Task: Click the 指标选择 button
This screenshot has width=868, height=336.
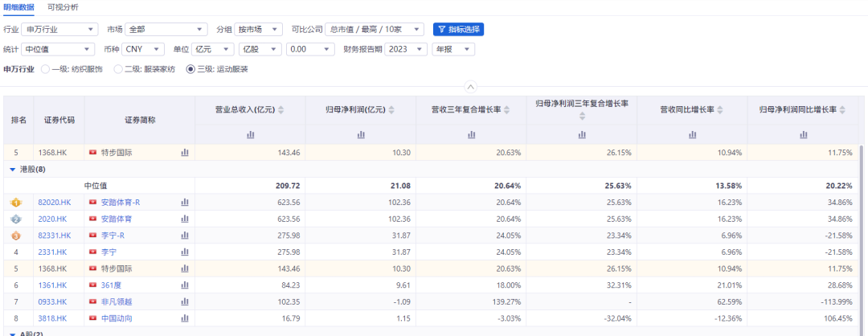Action: click(458, 29)
